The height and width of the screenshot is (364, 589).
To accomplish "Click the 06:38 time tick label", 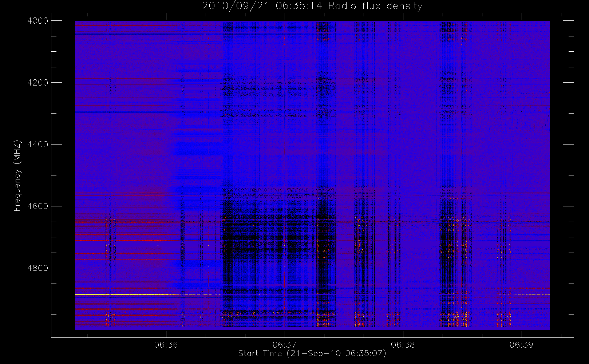I will [403, 345].
